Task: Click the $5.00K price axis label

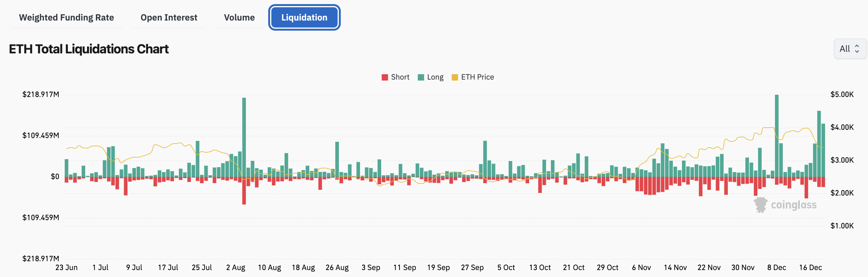Action: point(842,94)
